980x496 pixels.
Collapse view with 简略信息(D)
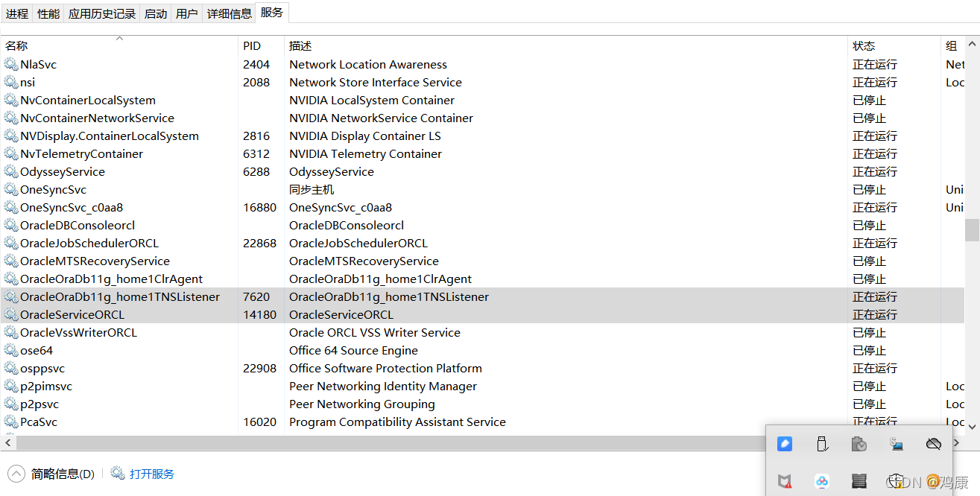[x=63, y=474]
